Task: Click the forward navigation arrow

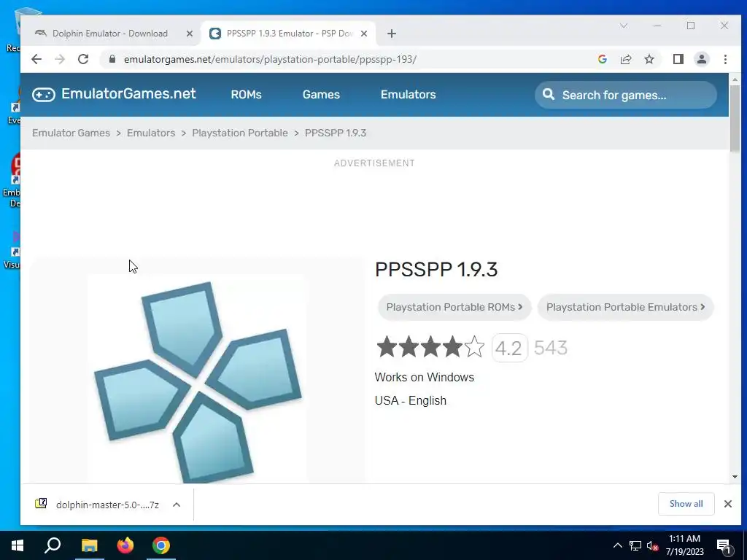Action: tap(60, 59)
